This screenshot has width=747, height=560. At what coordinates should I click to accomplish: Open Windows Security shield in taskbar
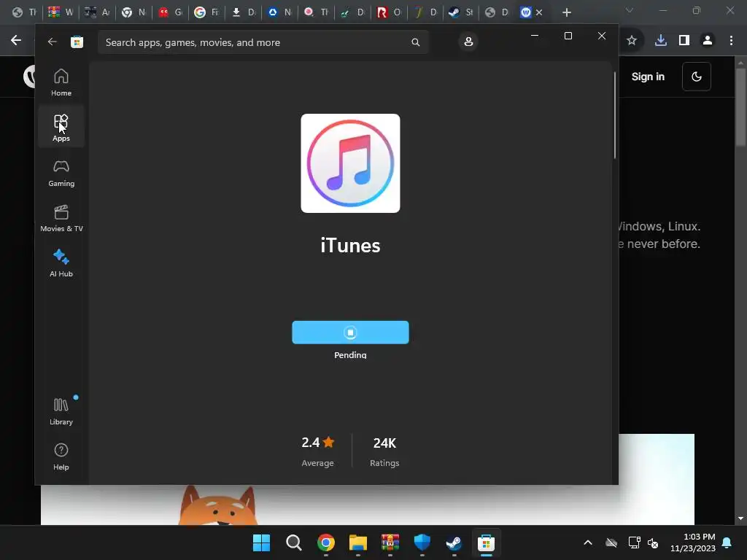pyautogui.click(x=422, y=542)
